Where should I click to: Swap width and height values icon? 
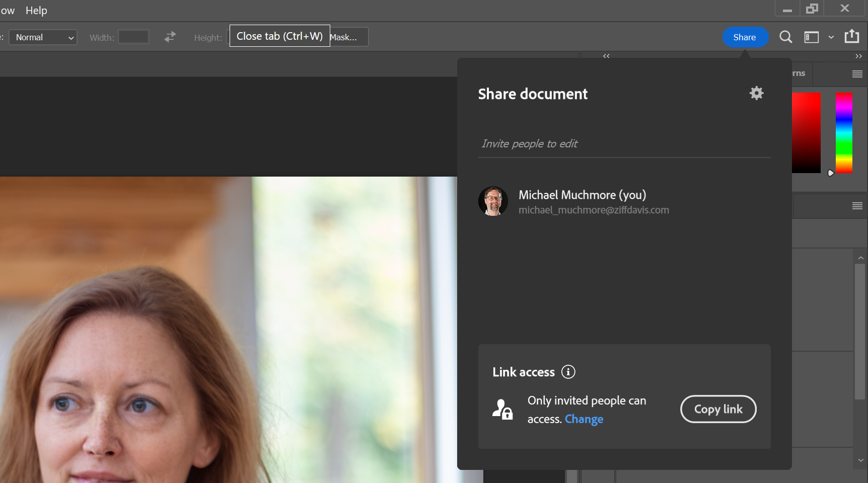pos(170,37)
